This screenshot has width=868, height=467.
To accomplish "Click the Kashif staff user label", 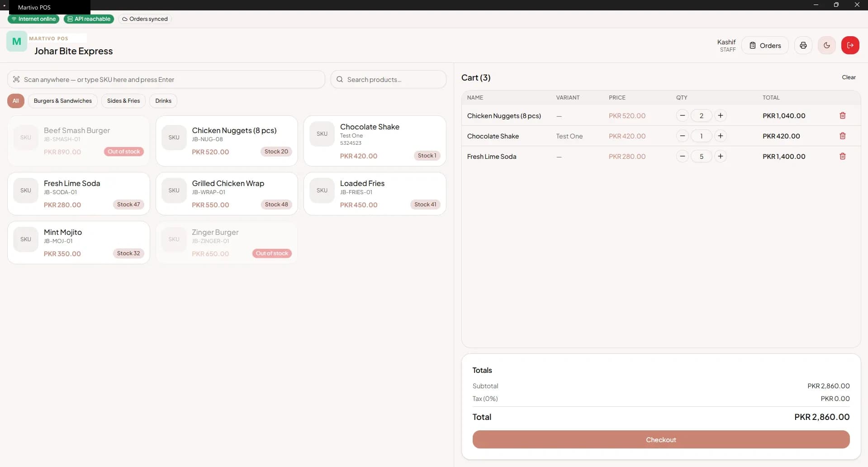I will (x=726, y=45).
